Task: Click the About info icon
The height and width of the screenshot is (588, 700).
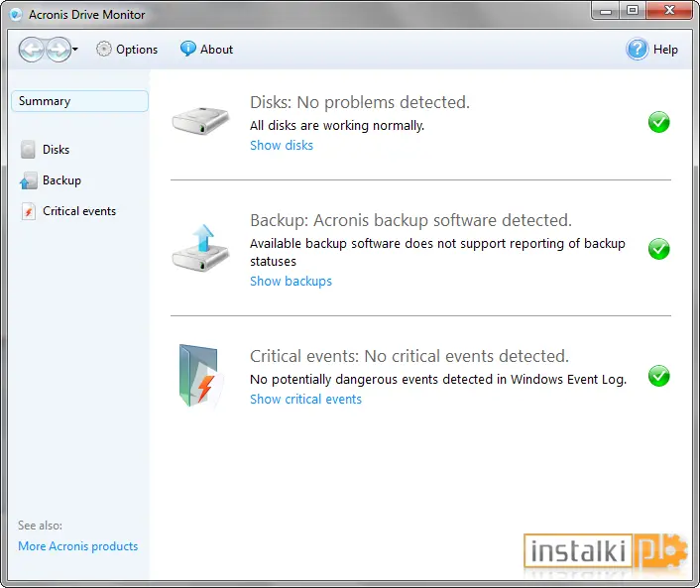Action: tap(188, 49)
